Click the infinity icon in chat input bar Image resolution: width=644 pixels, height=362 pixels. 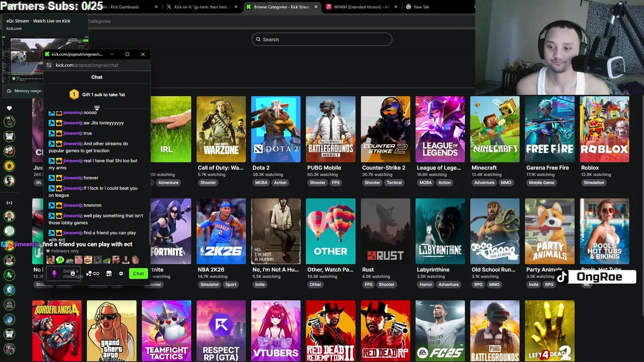96,274
